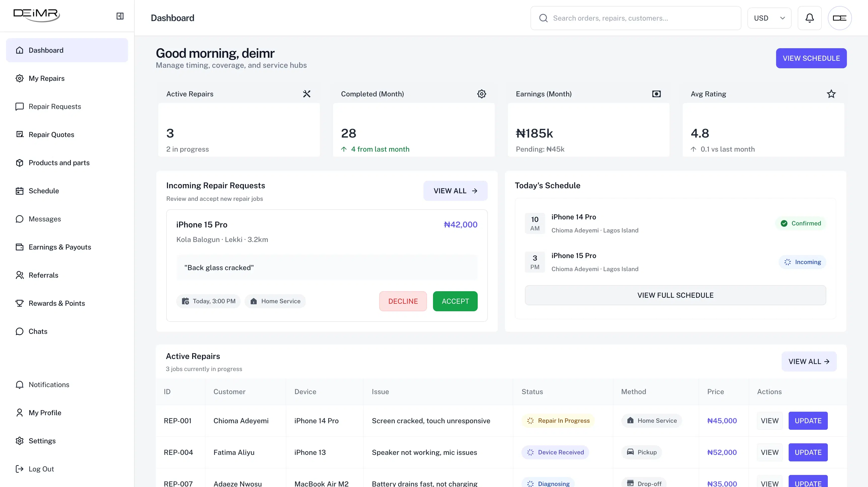Click the VIEW SCHEDULE button

tap(811, 58)
